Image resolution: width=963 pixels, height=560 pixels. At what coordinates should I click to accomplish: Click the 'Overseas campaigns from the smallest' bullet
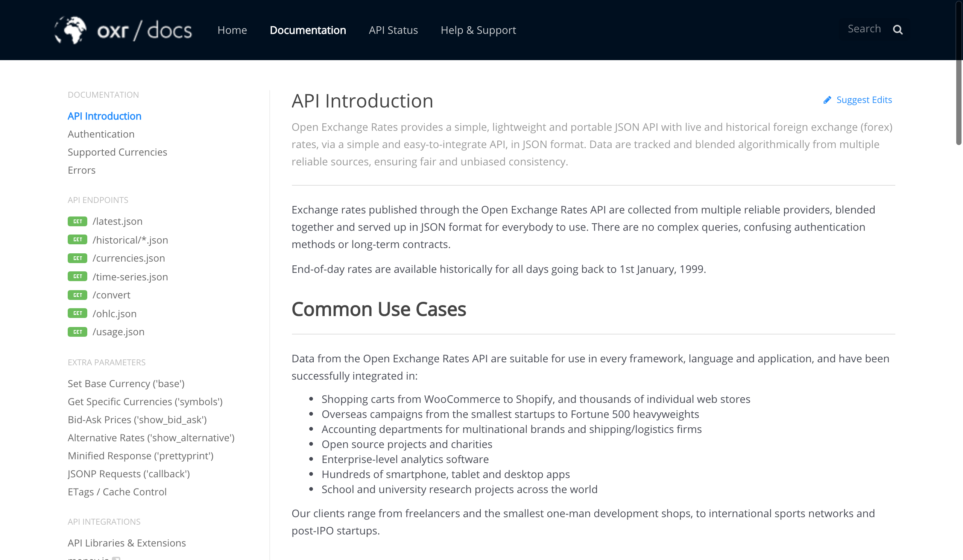pos(510,414)
